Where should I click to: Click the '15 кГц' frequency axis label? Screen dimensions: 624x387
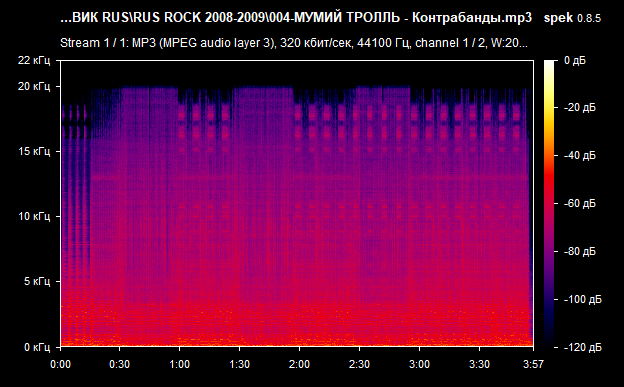click(x=34, y=152)
